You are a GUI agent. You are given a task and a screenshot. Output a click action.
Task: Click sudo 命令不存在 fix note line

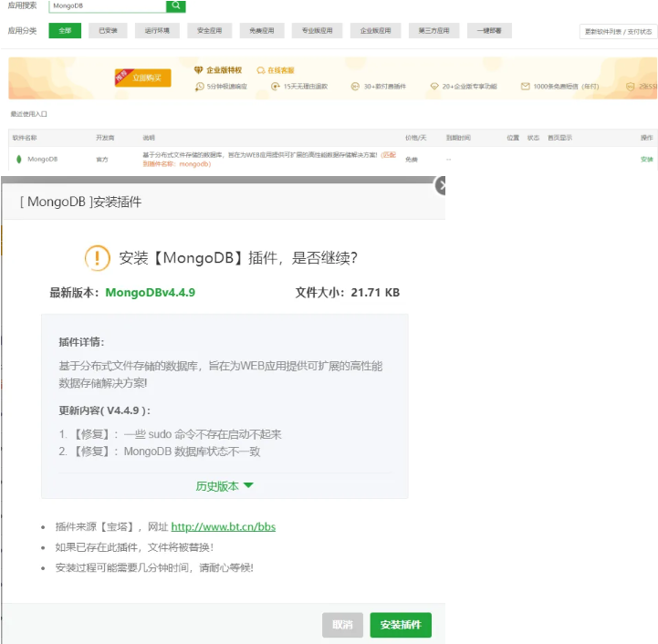click(x=171, y=434)
